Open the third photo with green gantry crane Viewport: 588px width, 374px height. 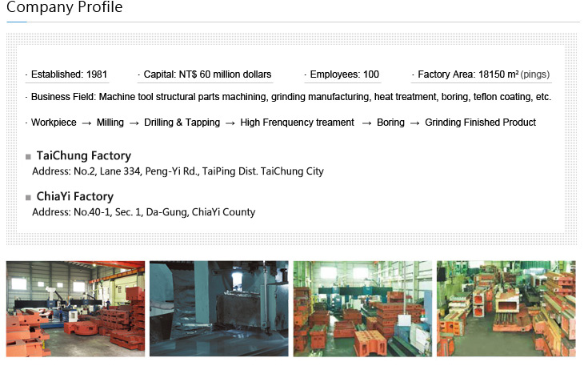pos(362,308)
